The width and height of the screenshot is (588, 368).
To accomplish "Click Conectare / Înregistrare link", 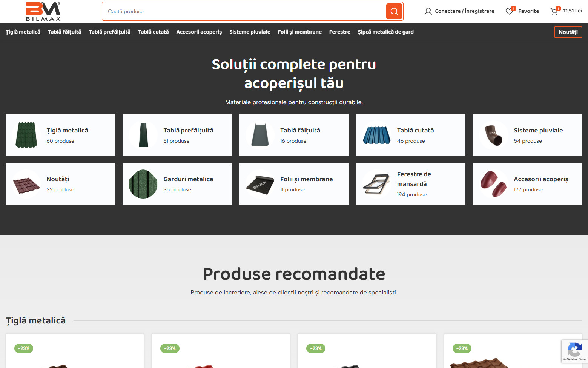I will pos(464,11).
